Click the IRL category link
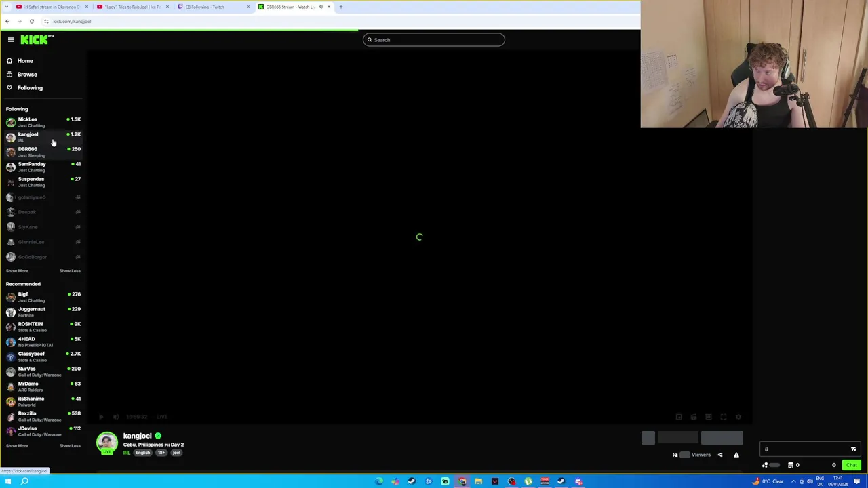Viewport: 868px width, 488px height. pyautogui.click(x=126, y=453)
